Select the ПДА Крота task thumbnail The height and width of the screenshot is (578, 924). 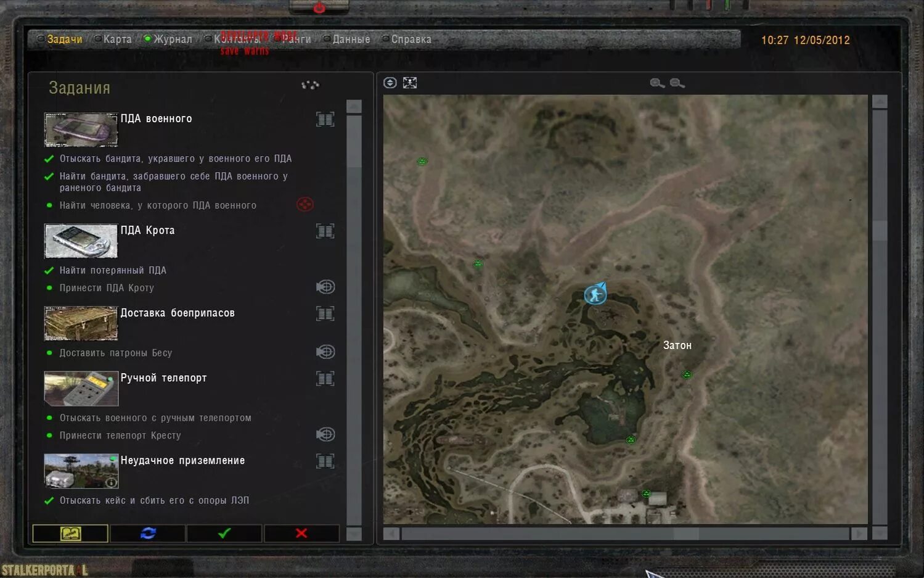coord(81,241)
